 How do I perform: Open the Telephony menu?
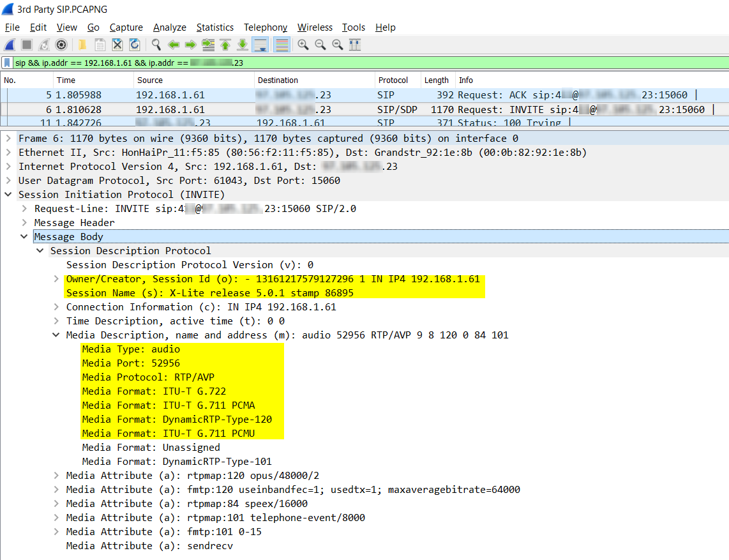[x=266, y=27]
